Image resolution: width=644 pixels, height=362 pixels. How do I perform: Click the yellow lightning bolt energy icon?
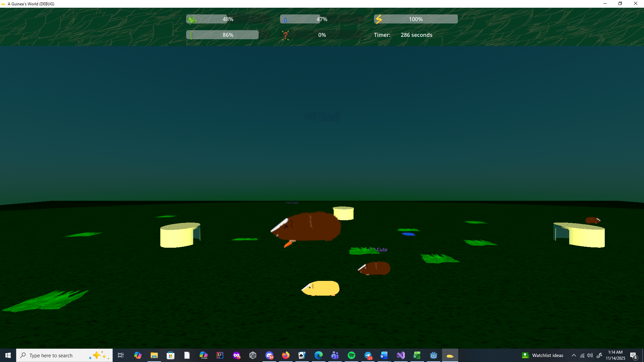pos(379,19)
